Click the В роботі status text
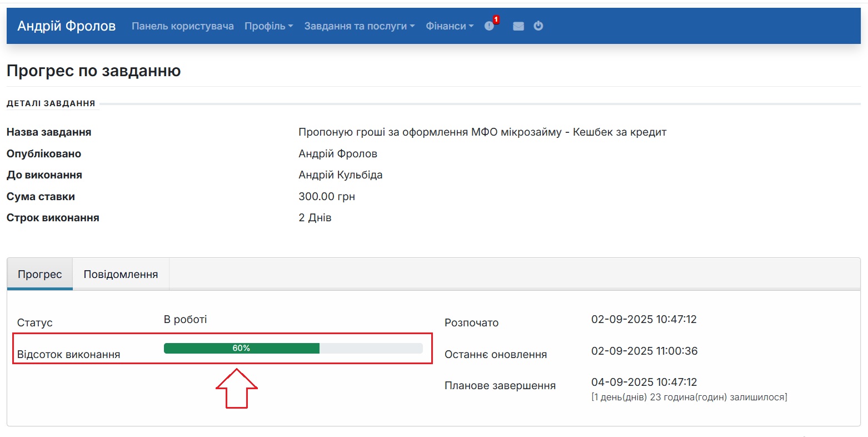Viewport: 868px width, 437px height. click(184, 319)
